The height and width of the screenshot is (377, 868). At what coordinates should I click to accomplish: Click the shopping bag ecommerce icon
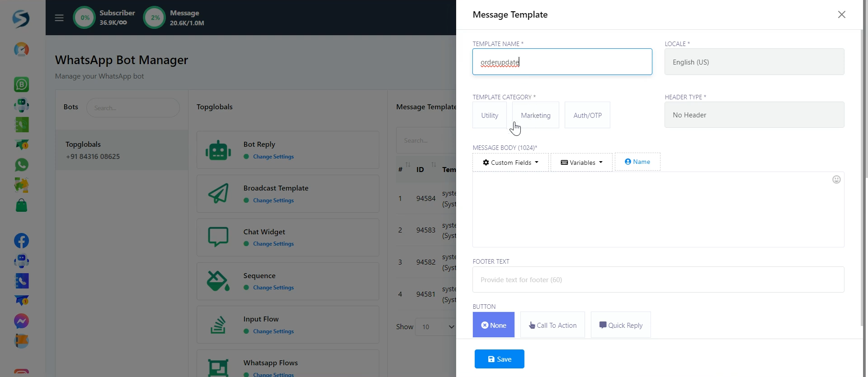pyautogui.click(x=21, y=206)
